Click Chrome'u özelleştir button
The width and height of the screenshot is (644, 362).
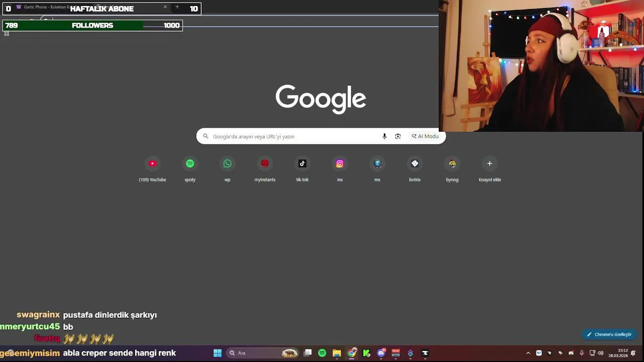pyautogui.click(x=609, y=334)
